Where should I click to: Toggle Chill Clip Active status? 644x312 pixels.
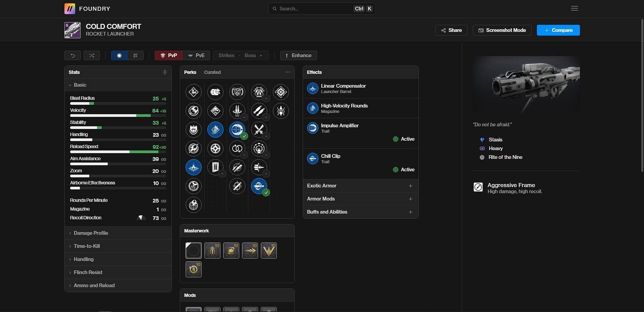pos(403,170)
